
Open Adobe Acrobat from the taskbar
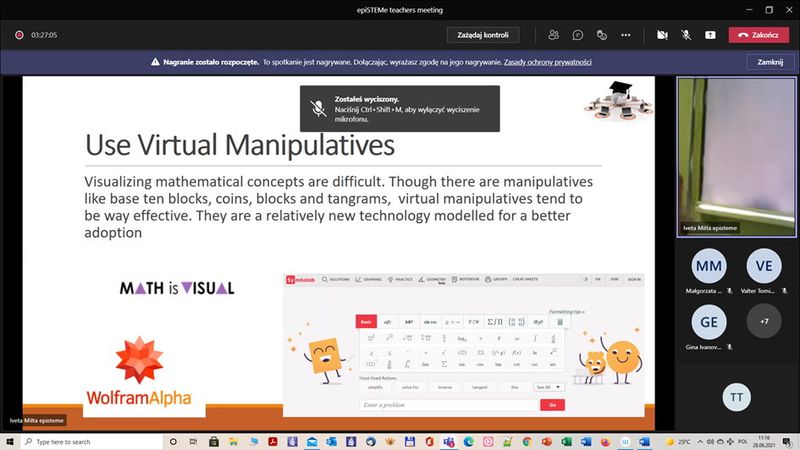tap(273, 442)
